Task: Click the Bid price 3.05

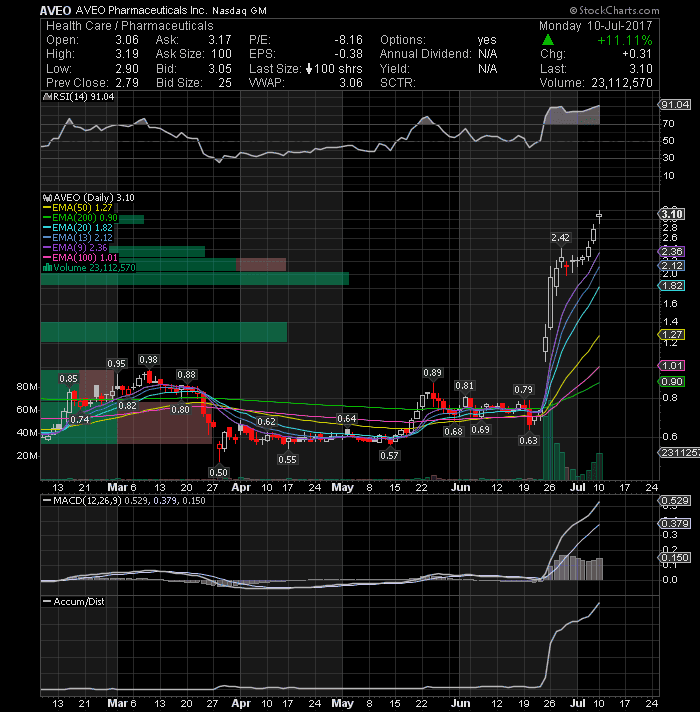Action: [x=220, y=69]
